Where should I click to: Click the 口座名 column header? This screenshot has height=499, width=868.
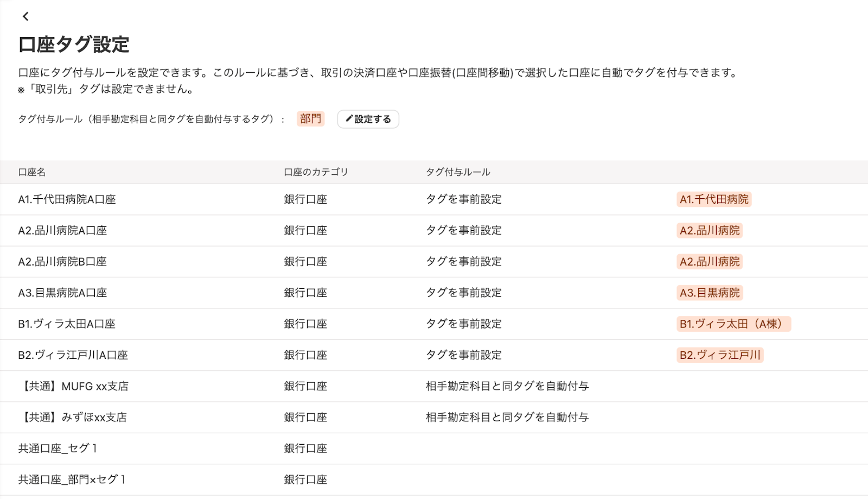[x=32, y=172]
